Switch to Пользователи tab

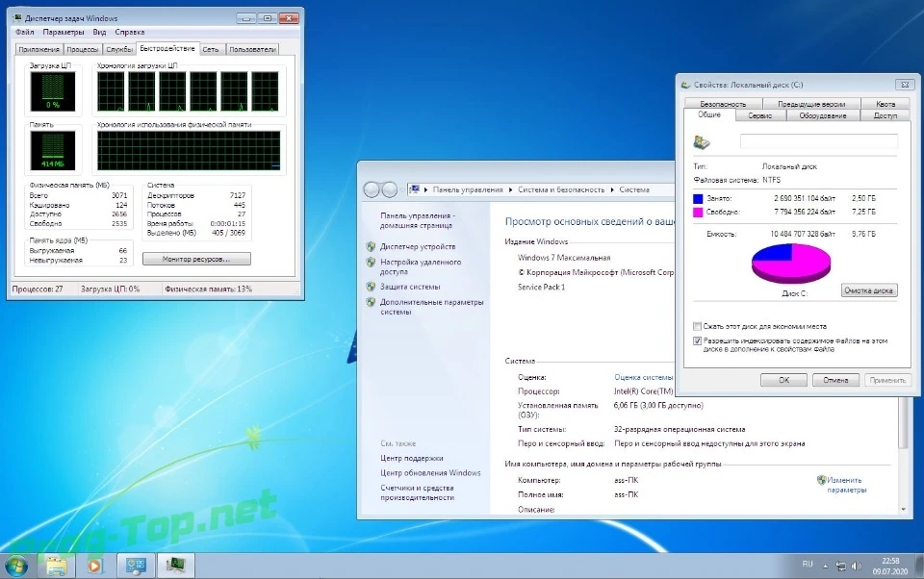(x=252, y=49)
